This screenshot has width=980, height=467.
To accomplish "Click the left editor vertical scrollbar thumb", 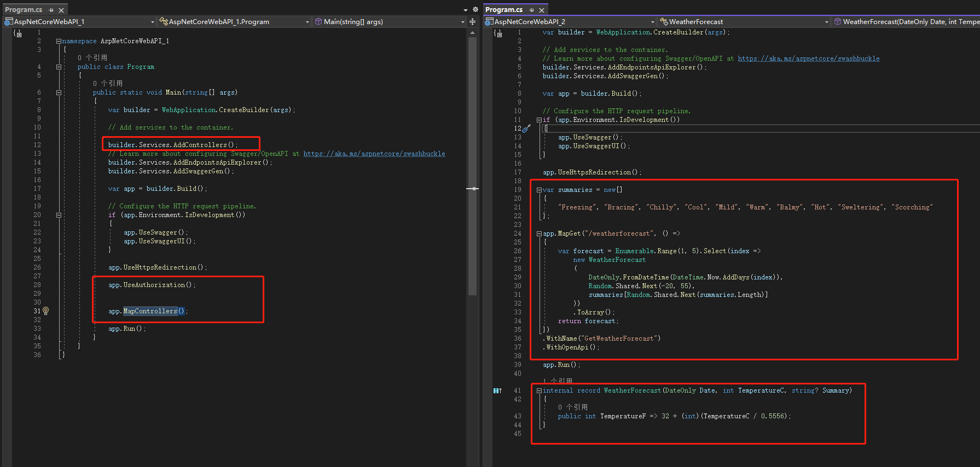I will [x=473, y=164].
